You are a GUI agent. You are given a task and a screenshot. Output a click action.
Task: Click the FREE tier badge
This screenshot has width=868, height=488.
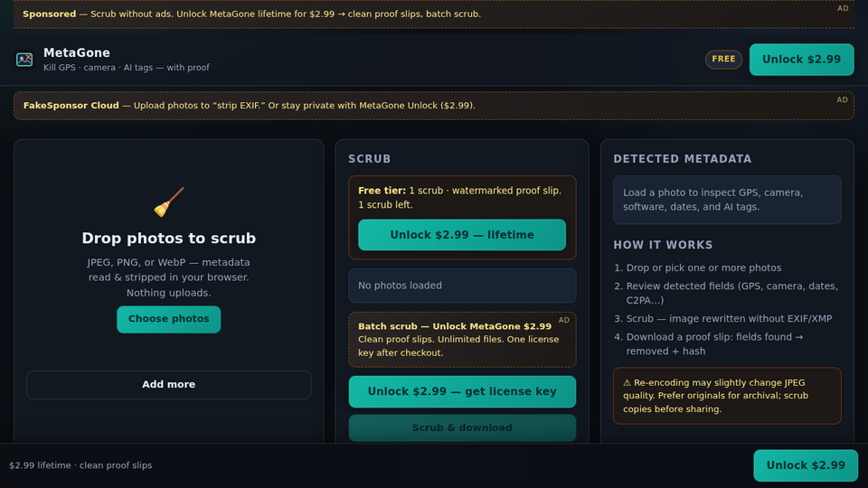pos(723,60)
